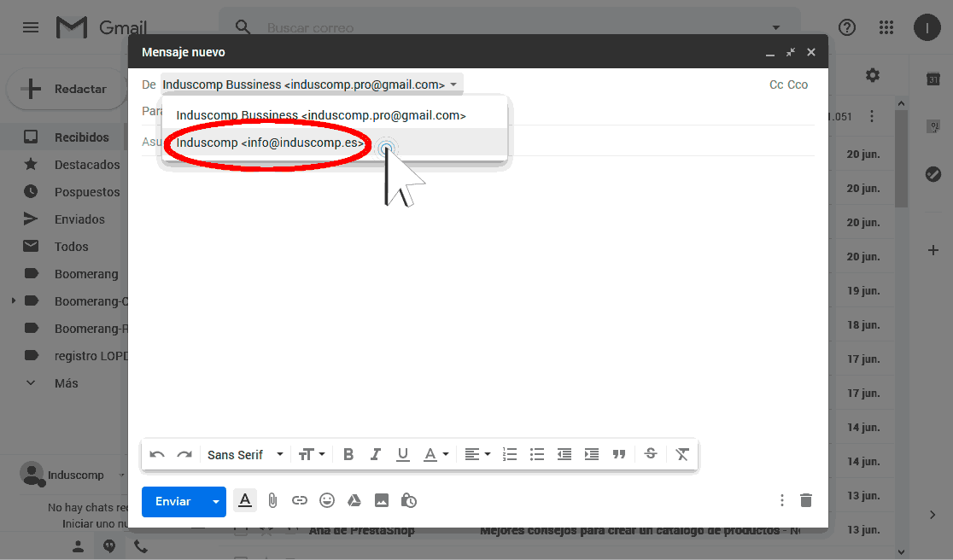Exit full-screen compose window
This screenshot has height=560, width=953.
790,52
